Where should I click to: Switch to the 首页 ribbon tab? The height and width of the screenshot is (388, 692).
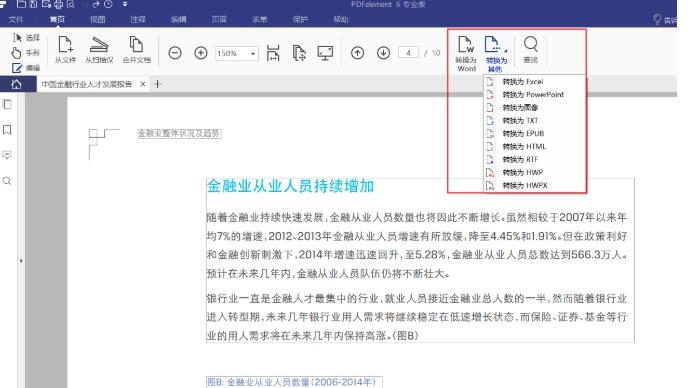tap(57, 19)
